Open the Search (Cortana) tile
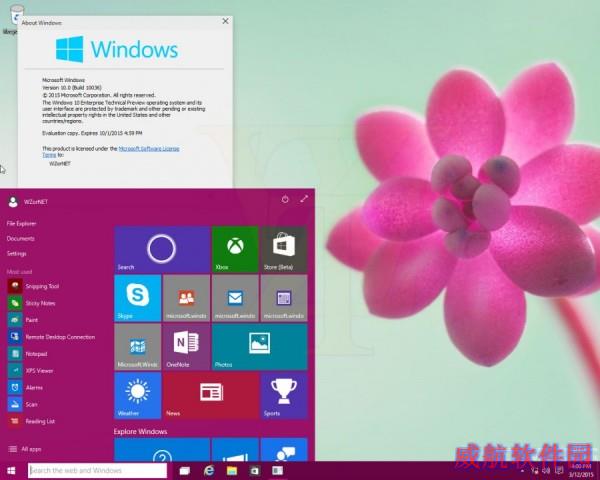 pyautogui.click(x=162, y=249)
